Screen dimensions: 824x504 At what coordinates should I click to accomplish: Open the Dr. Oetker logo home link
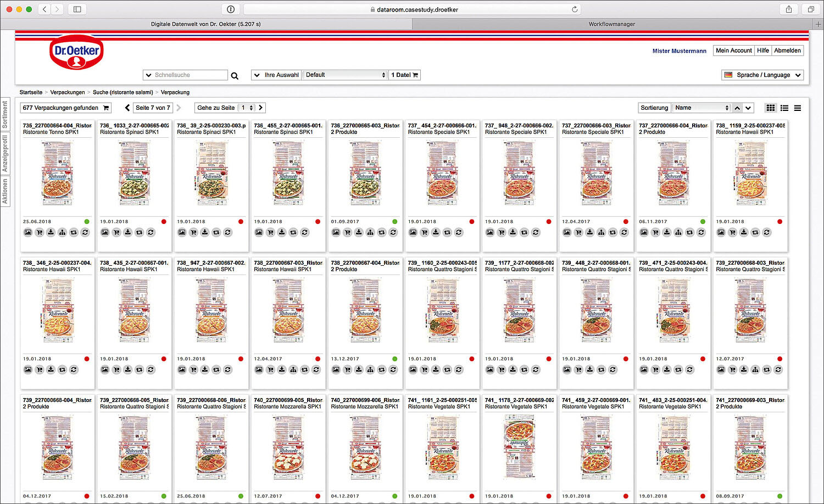click(76, 52)
